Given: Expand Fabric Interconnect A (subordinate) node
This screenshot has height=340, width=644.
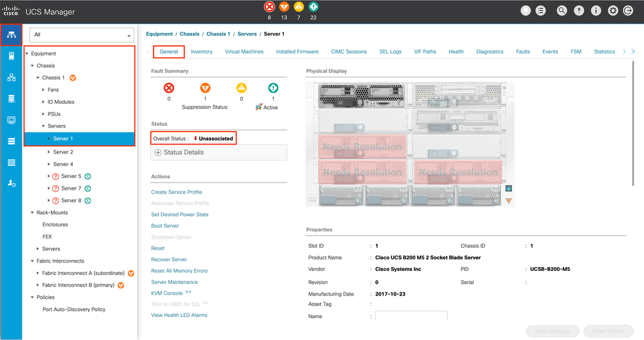Looking at the screenshot, I should (x=38, y=273).
